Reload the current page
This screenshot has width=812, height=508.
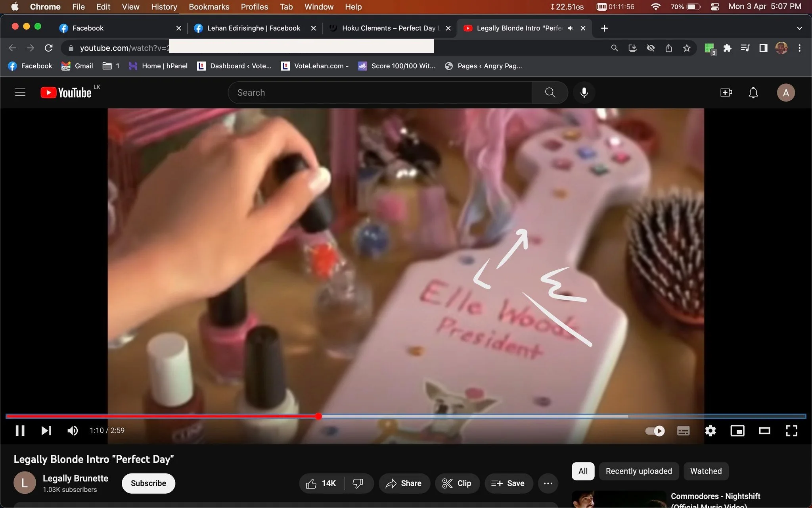coord(48,48)
